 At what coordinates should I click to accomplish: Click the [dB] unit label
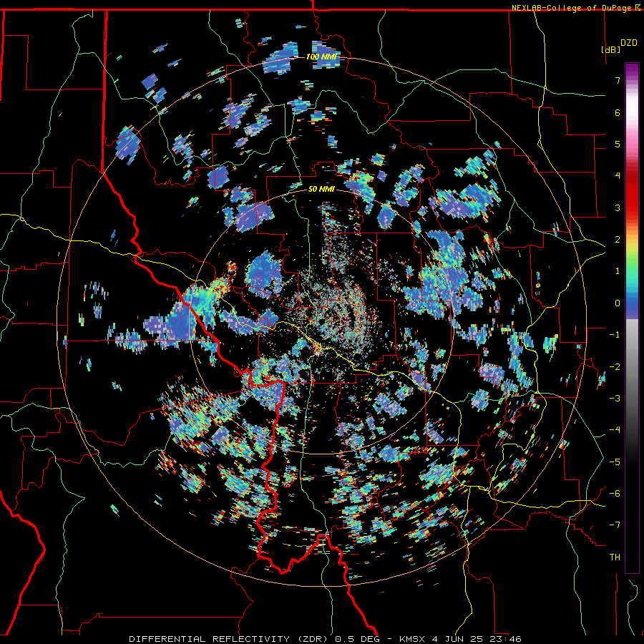pyautogui.click(x=610, y=49)
